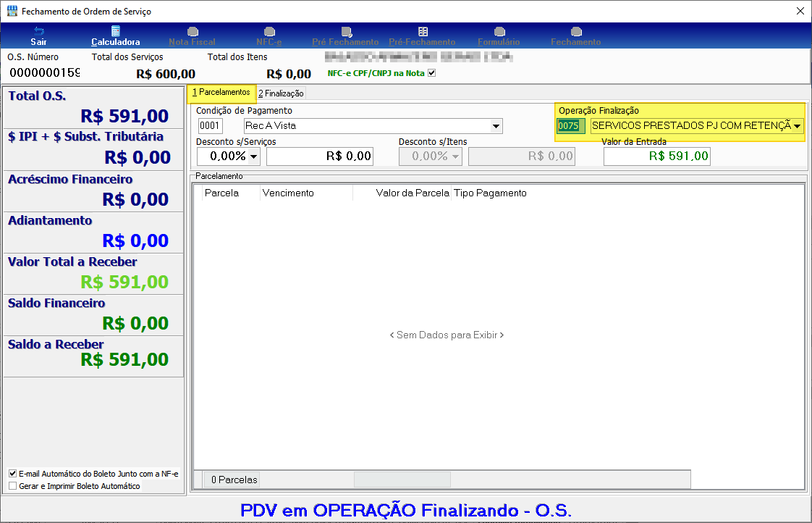812x523 pixels.
Task: Click the Desconto s/Serviços value field
Action: [x=320, y=156]
